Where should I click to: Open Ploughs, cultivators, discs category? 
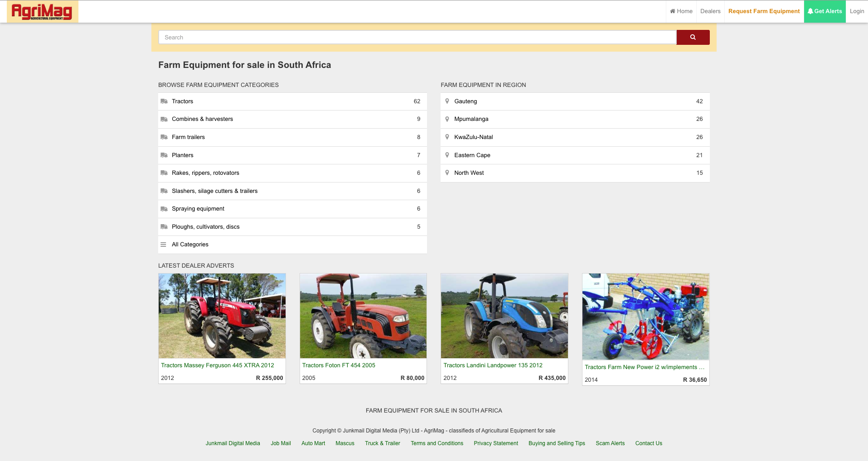click(292, 227)
